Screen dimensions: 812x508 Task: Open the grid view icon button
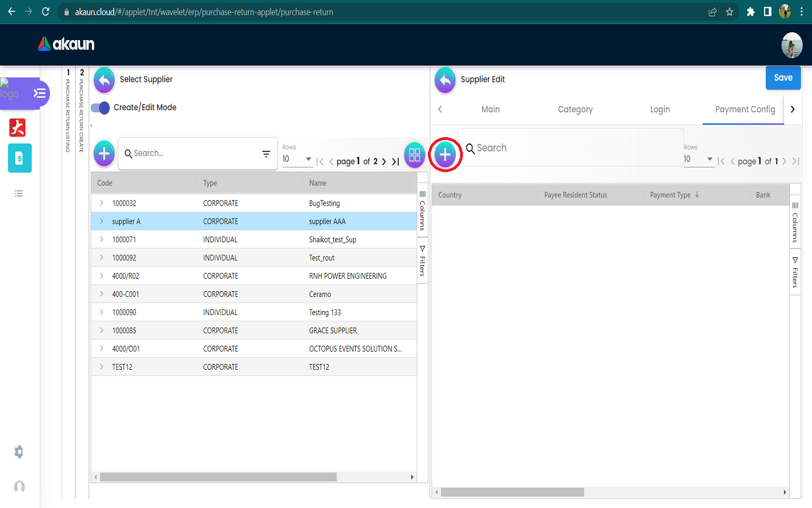coord(414,155)
